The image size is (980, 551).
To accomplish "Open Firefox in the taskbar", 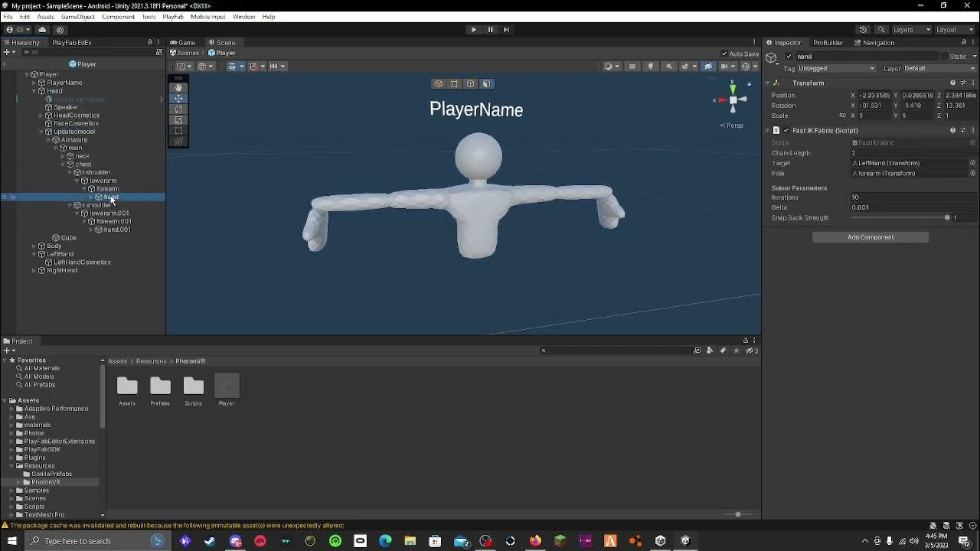I will click(535, 541).
